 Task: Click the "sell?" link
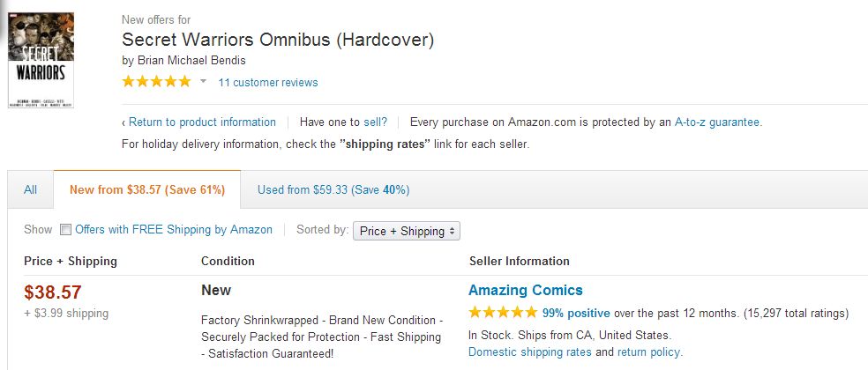point(376,122)
